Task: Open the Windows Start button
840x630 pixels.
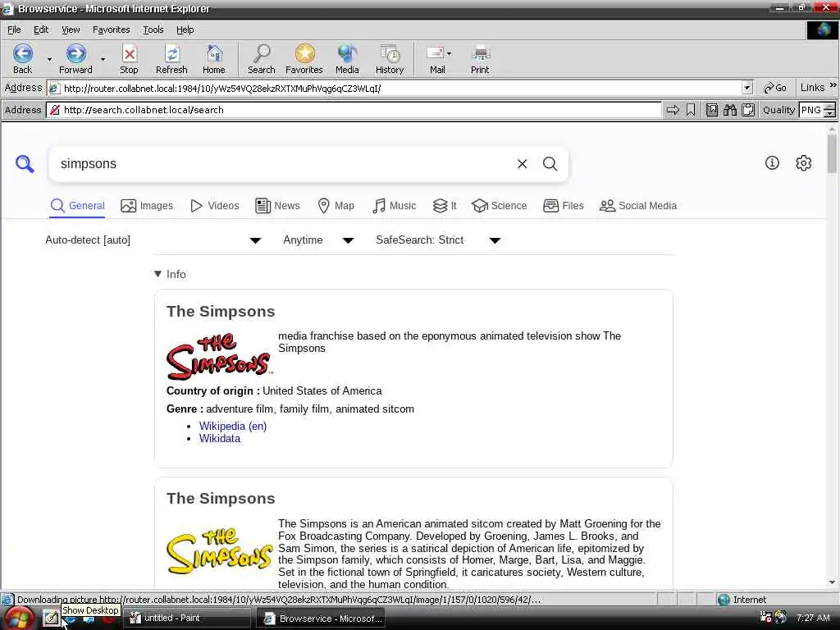Action: [x=18, y=619]
